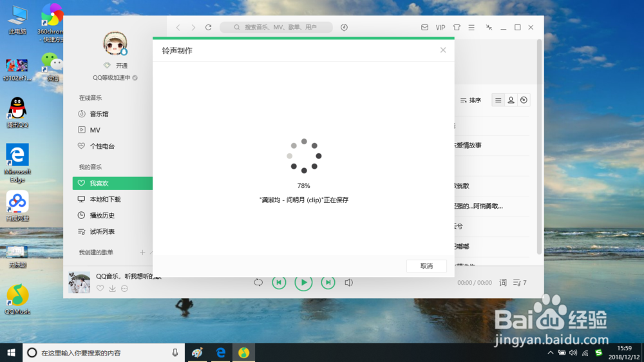Open 此电脑 desktop icon
The height and width of the screenshot is (362, 644).
[17, 20]
